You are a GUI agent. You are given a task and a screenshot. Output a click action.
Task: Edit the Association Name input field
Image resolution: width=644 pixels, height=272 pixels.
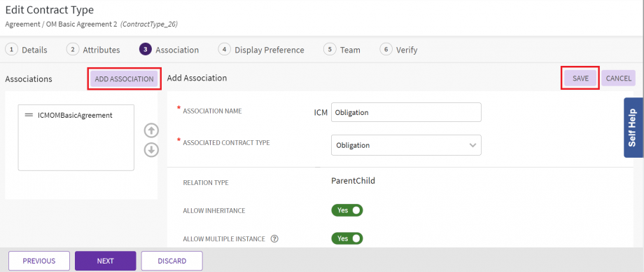(406, 112)
